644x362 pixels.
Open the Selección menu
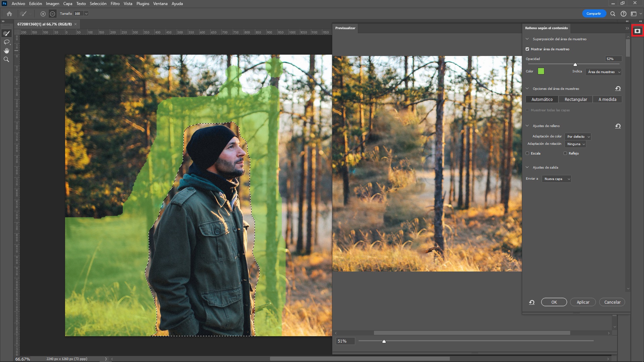coord(98,4)
